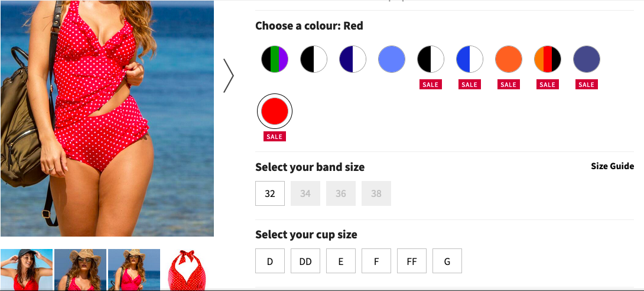View the first thumbnail with cap

tap(27, 270)
